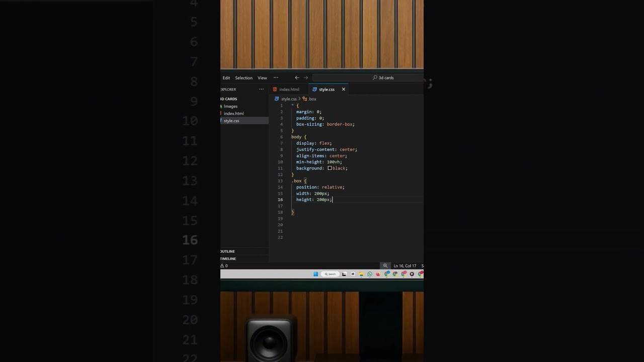Open Firefox from the taskbar
The height and width of the screenshot is (362, 644).
pyautogui.click(x=378, y=274)
